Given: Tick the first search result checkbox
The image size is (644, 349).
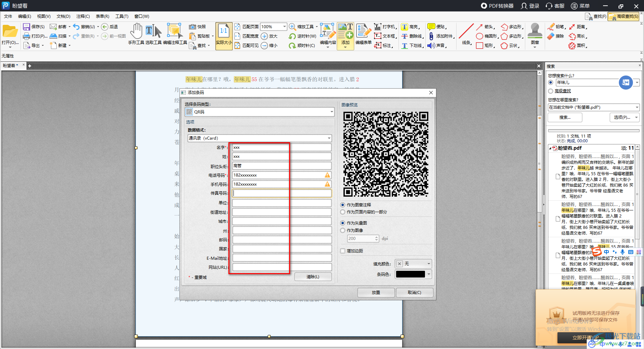Looking at the screenshot, I should 558,177.
